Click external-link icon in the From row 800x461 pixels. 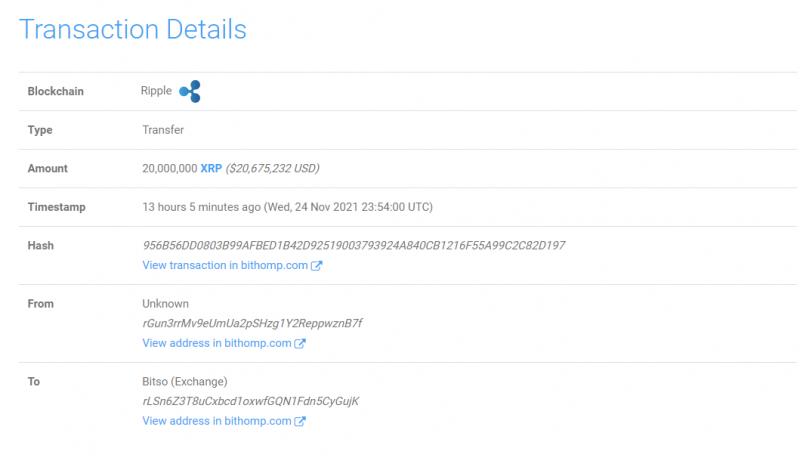(x=300, y=344)
